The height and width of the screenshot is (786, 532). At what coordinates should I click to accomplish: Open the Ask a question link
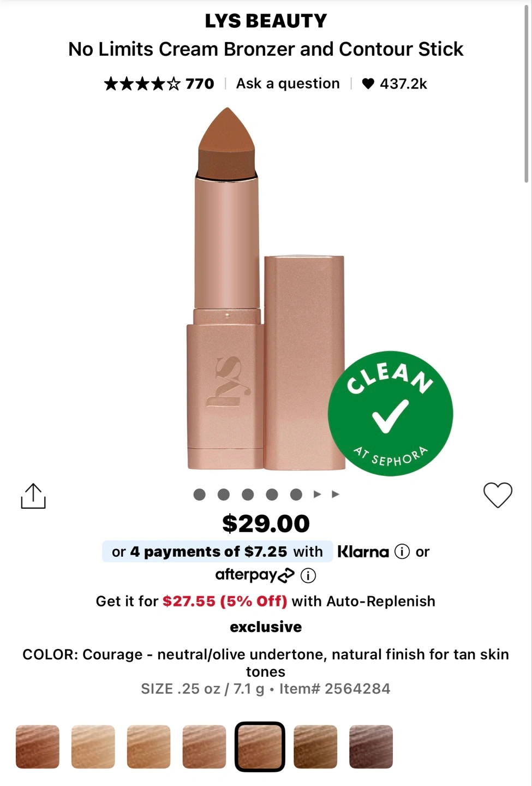(x=288, y=84)
